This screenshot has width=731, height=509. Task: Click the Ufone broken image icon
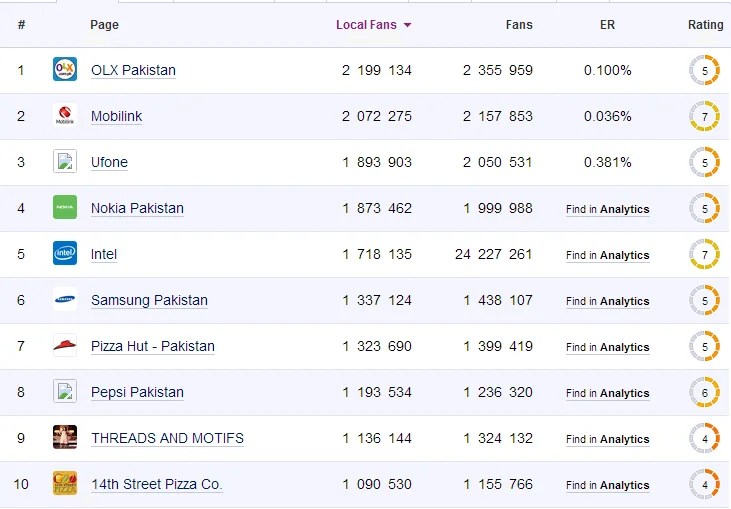click(x=65, y=161)
